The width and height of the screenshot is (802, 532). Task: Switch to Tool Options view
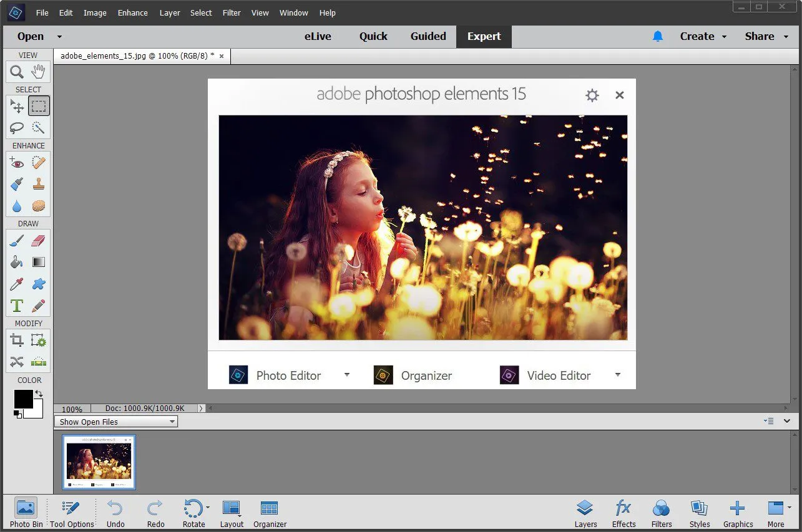[x=71, y=511]
